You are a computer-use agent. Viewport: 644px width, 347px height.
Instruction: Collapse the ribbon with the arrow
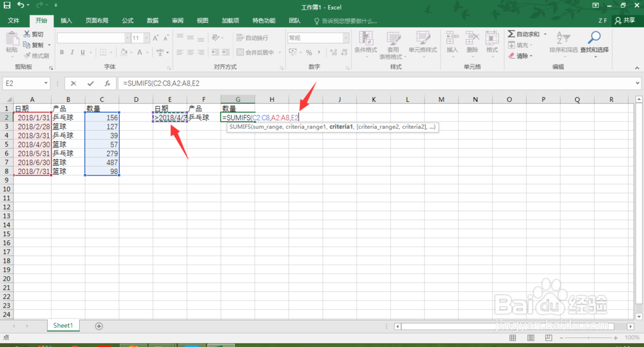(x=637, y=68)
